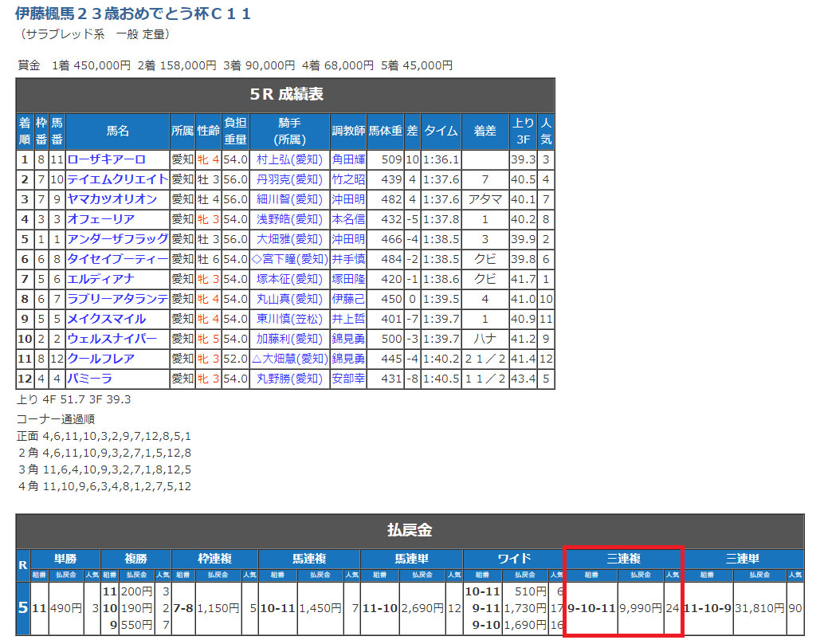Click jockey 丹羽克(愛知)
The width and height of the screenshot is (820, 644).
click(x=290, y=179)
